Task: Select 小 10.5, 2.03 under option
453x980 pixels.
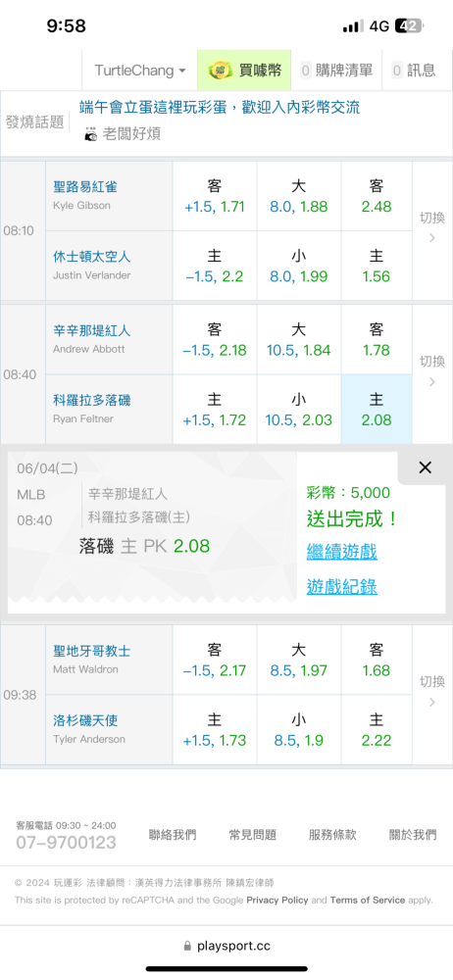Action: point(299,410)
